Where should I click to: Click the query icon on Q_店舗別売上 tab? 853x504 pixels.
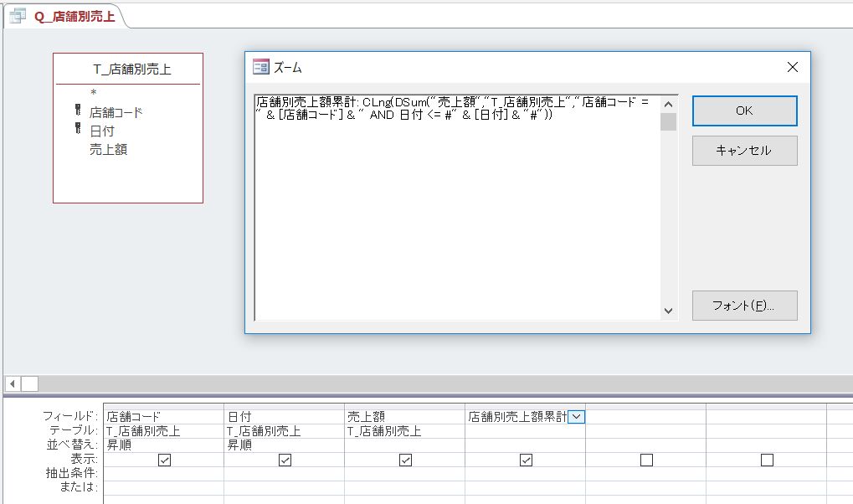pos(17,17)
